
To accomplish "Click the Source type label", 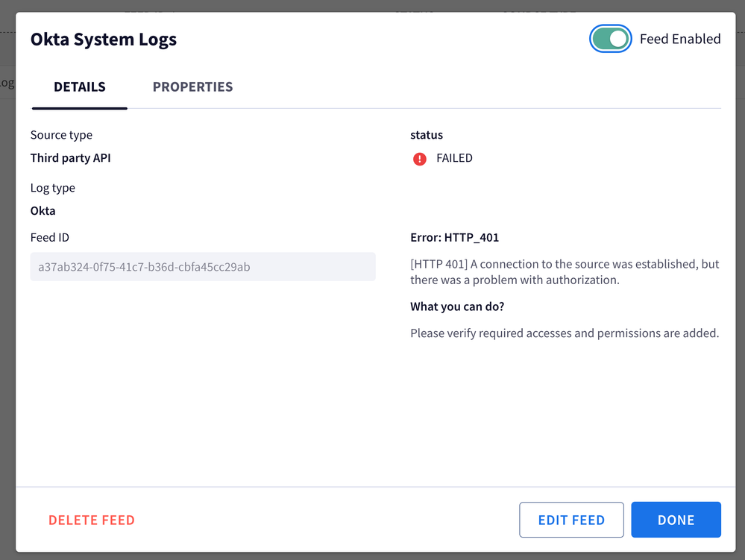I will [x=61, y=136].
